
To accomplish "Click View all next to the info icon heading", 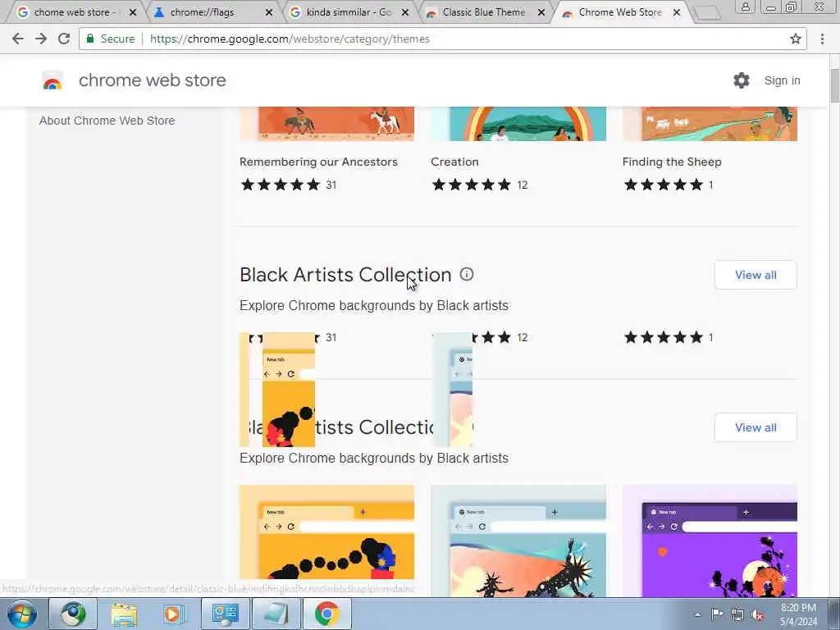I will click(756, 275).
